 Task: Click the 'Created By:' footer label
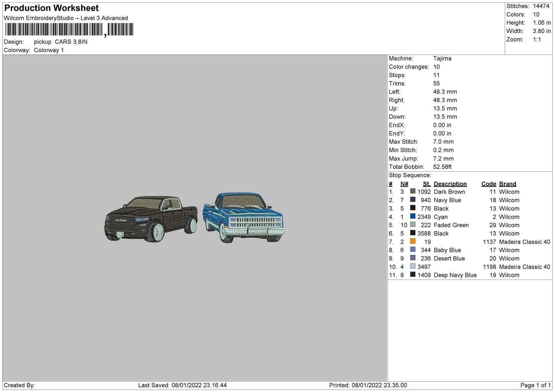(19, 385)
